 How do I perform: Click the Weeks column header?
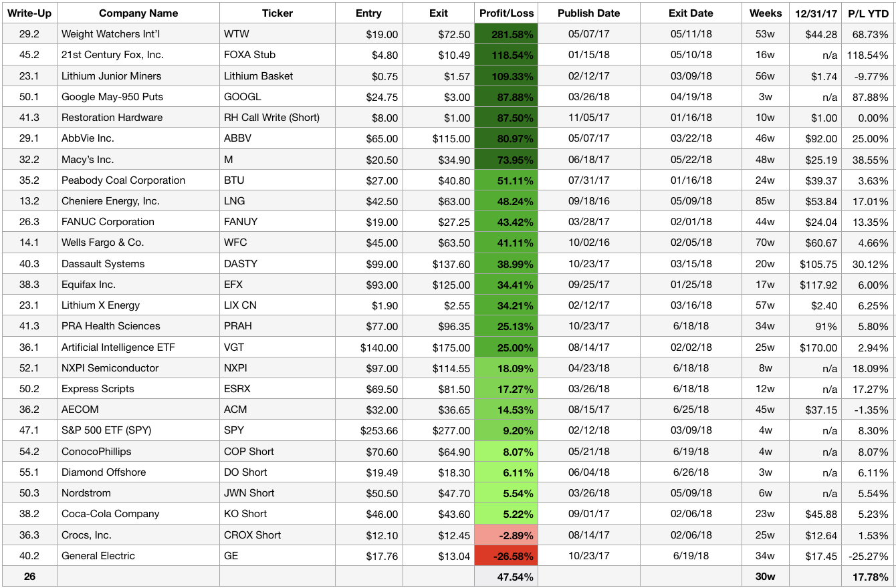point(766,13)
